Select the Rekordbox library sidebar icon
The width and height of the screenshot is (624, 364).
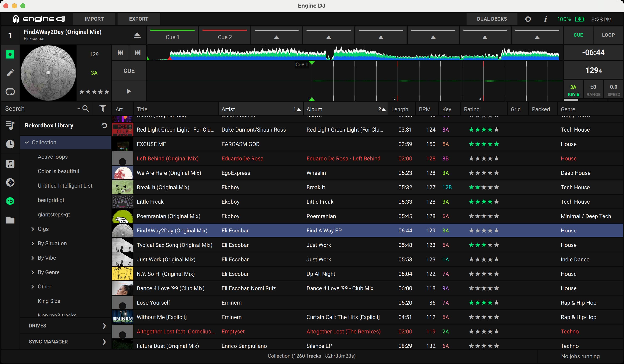10,201
